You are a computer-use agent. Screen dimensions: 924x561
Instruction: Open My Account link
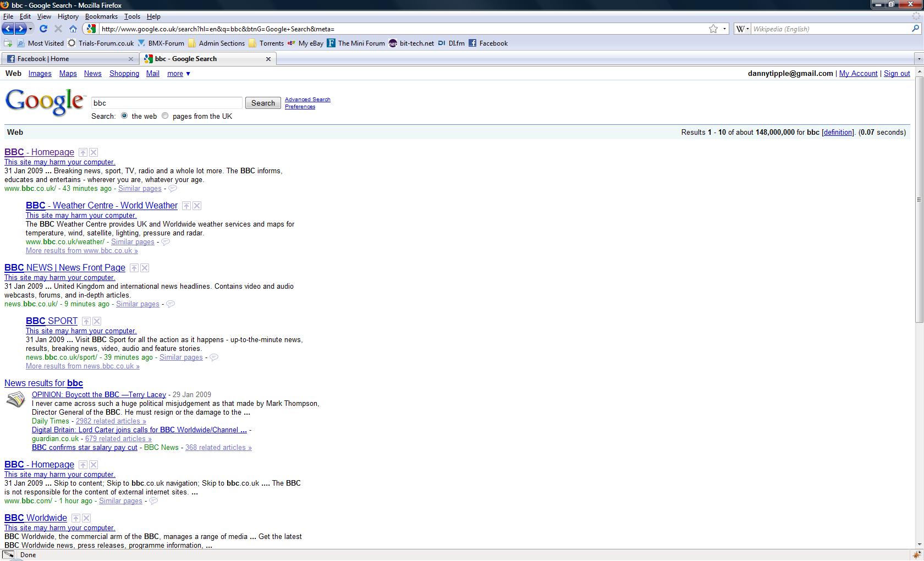(858, 73)
